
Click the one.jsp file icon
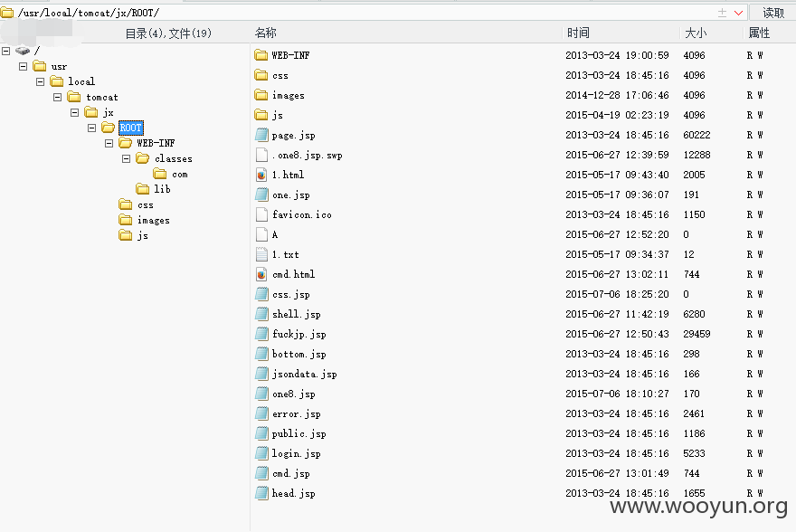pyautogui.click(x=261, y=195)
